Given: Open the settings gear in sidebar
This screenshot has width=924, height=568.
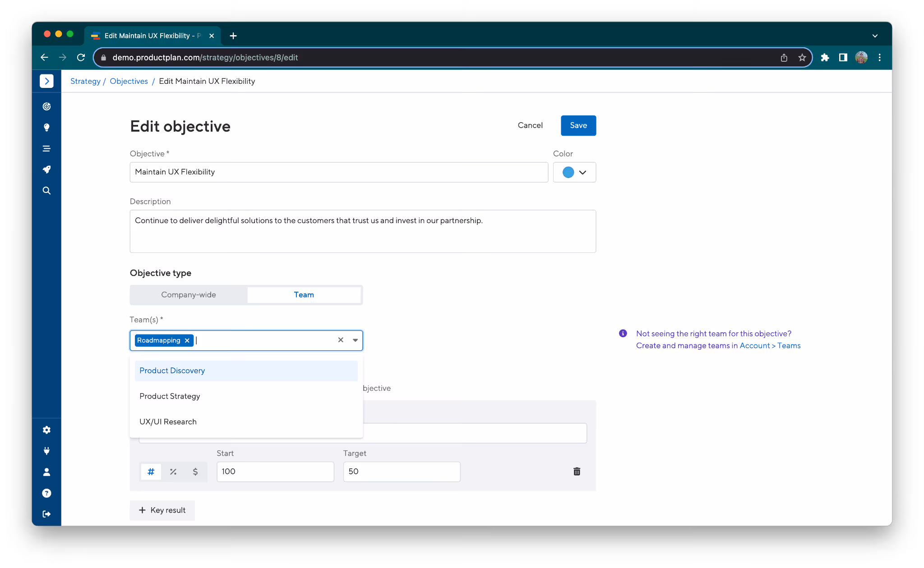Looking at the screenshot, I should (x=46, y=430).
